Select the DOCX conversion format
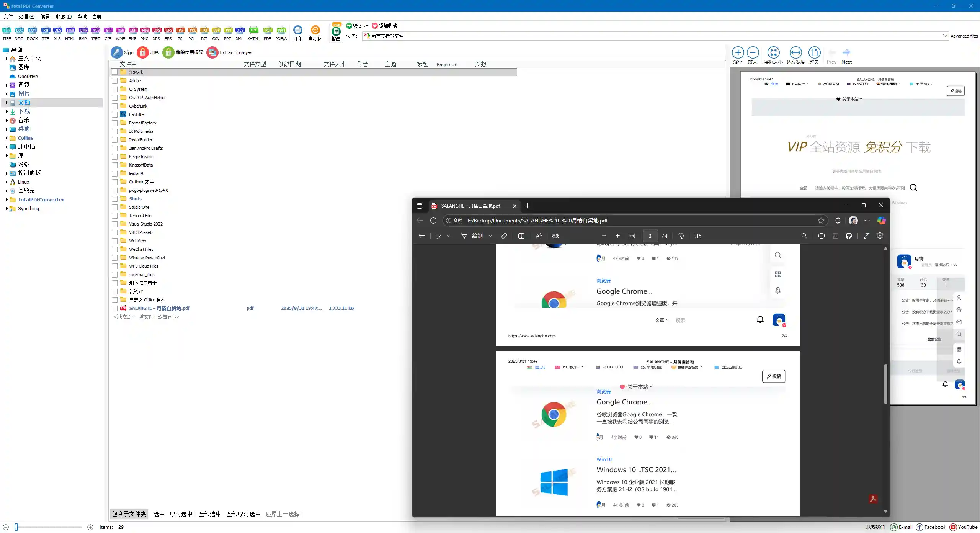The width and height of the screenshot is (980, 533). (x=32, y=33)
